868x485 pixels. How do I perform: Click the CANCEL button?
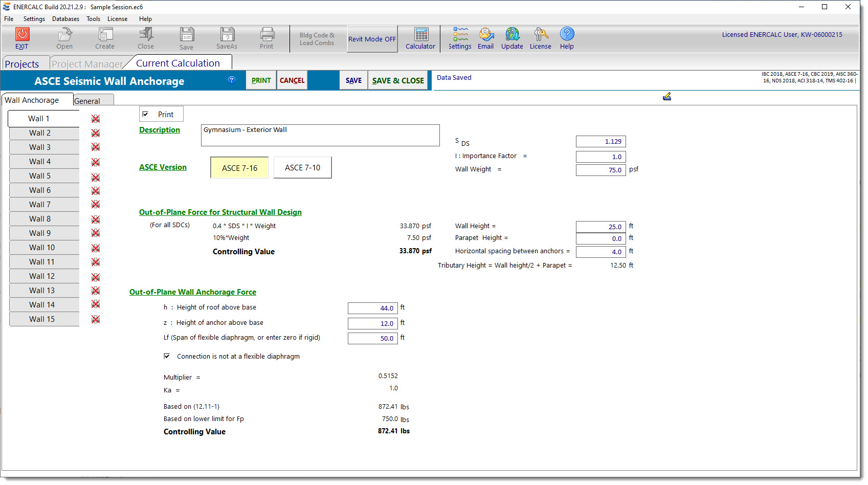(292, 80)
